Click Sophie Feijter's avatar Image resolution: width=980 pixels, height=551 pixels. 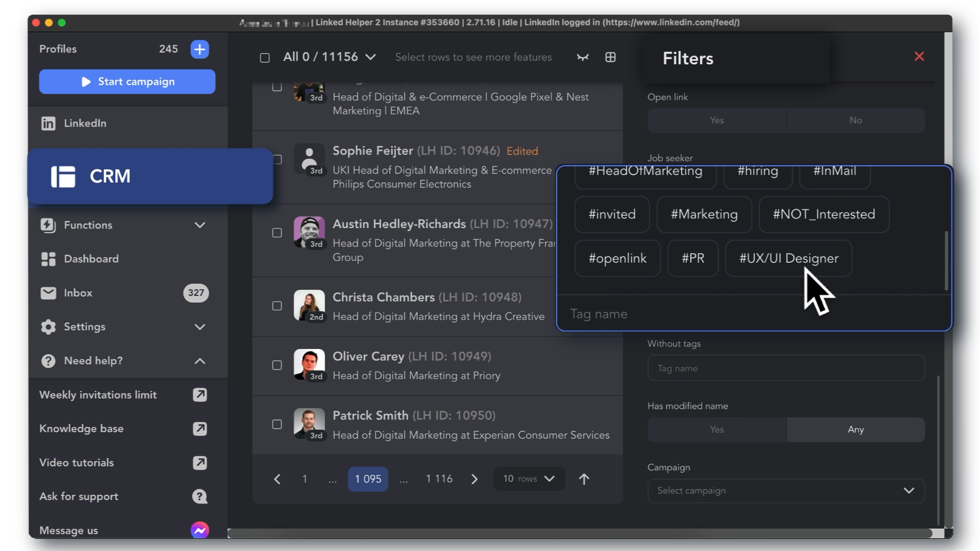[x=309, y=159]
